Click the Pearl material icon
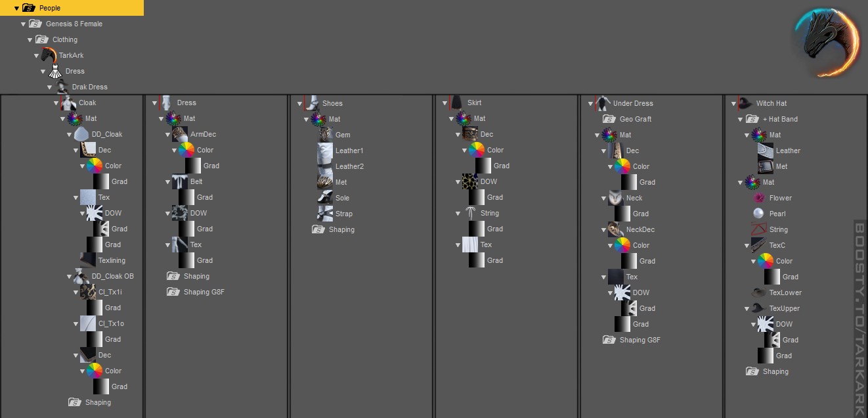 click(758, 214)
